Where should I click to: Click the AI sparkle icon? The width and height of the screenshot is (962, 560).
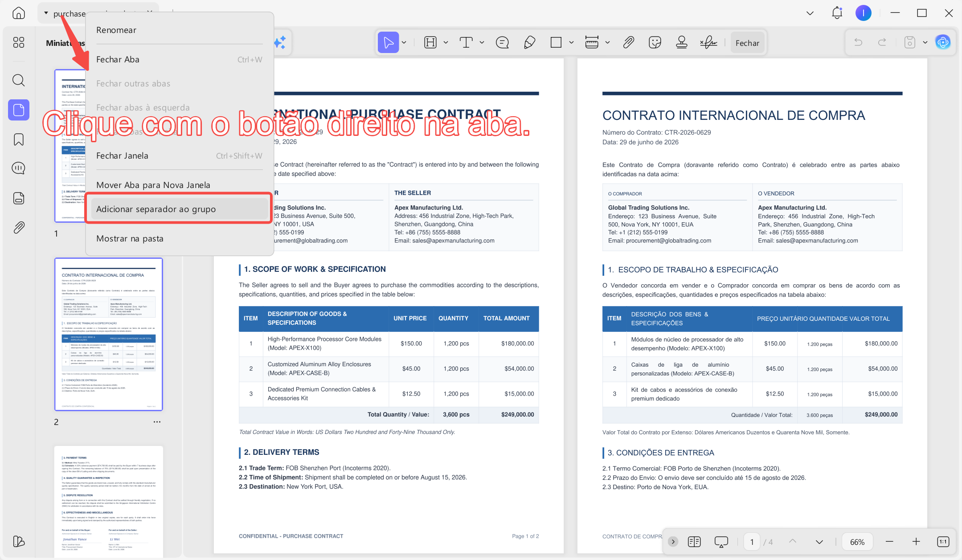click(280, 43)
